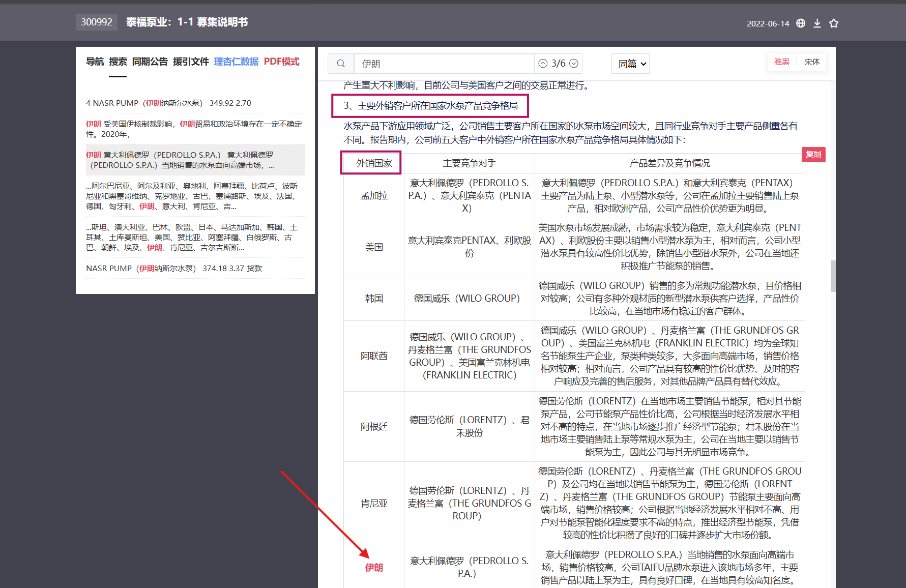Click stock code 300992 badge
This screenshot has height=588, width=906.
tap(97, 22)
